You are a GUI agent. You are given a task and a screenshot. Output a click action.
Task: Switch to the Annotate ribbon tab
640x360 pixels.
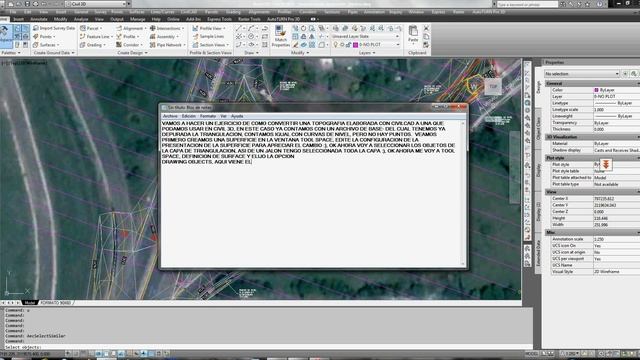pyautogui.click(x=39, y=19)
